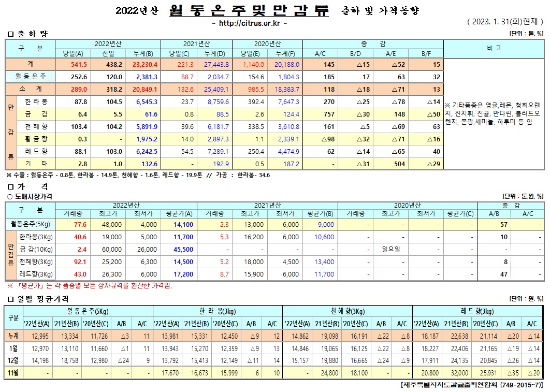Viewport: 550px width, 392px height.
Task: Select the 11월 row label
Action: [13, 372]
